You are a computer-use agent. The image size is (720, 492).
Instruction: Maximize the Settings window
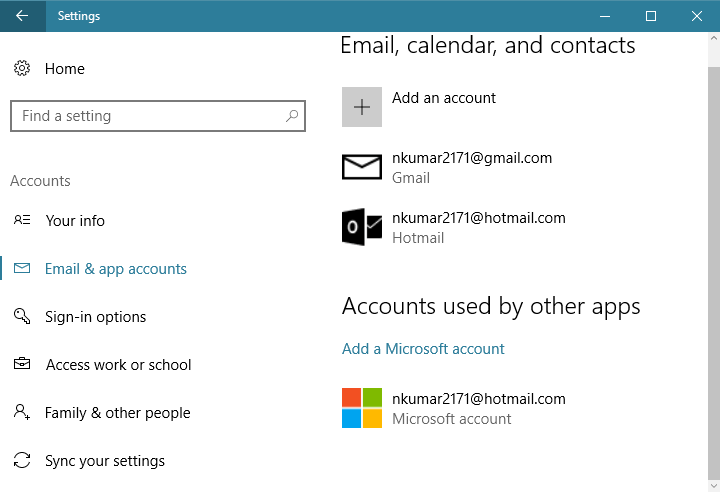[x=651, y=16]
